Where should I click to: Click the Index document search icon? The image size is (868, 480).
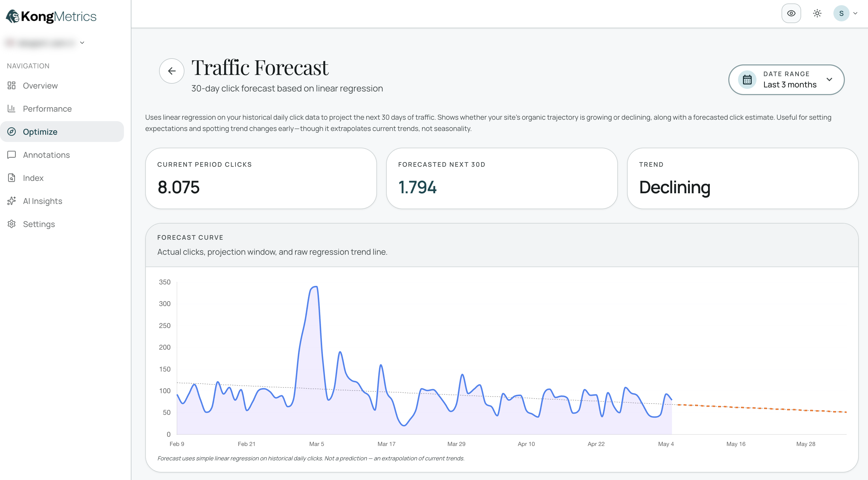tap(12, 178)
